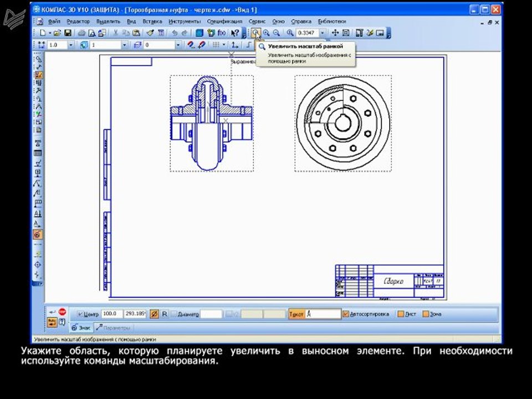The width and height of the screenshot is (532, 399).
Task: Open the Инструменты menu
Action: pos(185,22)
